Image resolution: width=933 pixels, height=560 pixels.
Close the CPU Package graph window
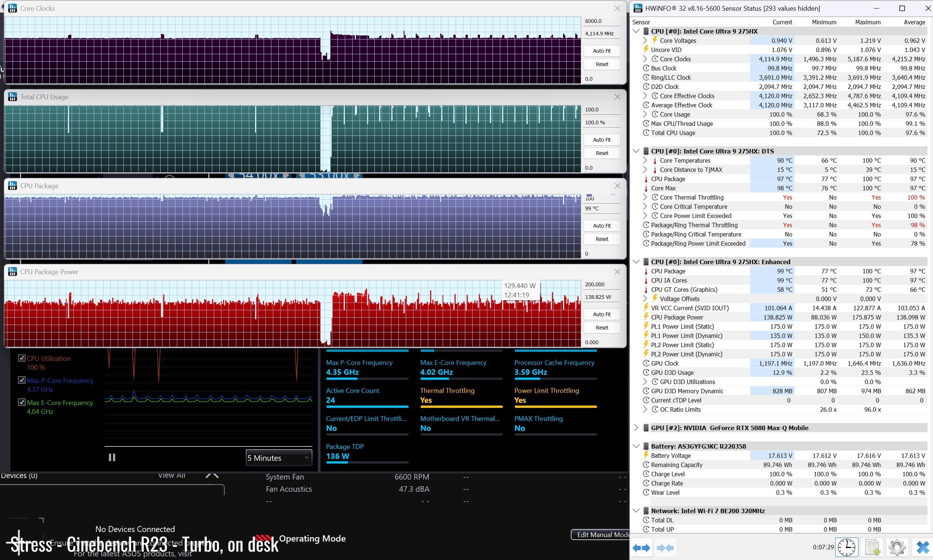[x=617, y=186]
